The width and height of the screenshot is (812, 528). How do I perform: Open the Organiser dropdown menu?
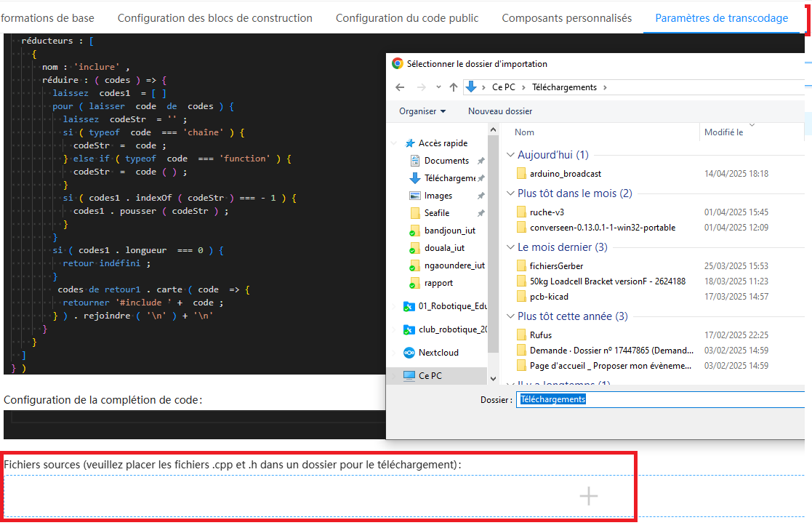[x=422, y=111]
